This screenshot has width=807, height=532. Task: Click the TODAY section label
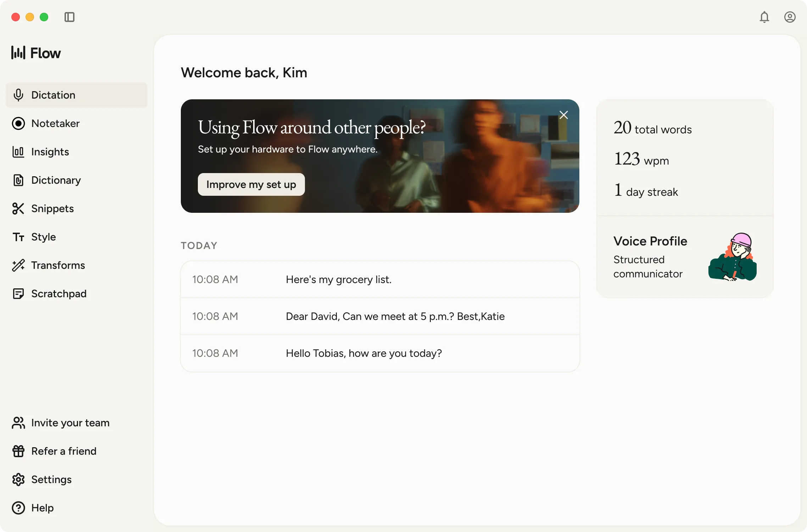(x=199, y=245)
